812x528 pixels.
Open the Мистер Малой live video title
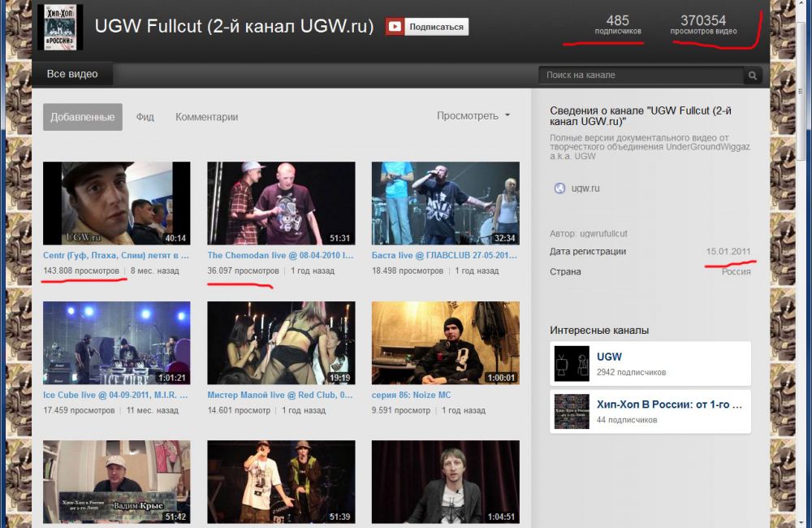[x=280, y=395]
